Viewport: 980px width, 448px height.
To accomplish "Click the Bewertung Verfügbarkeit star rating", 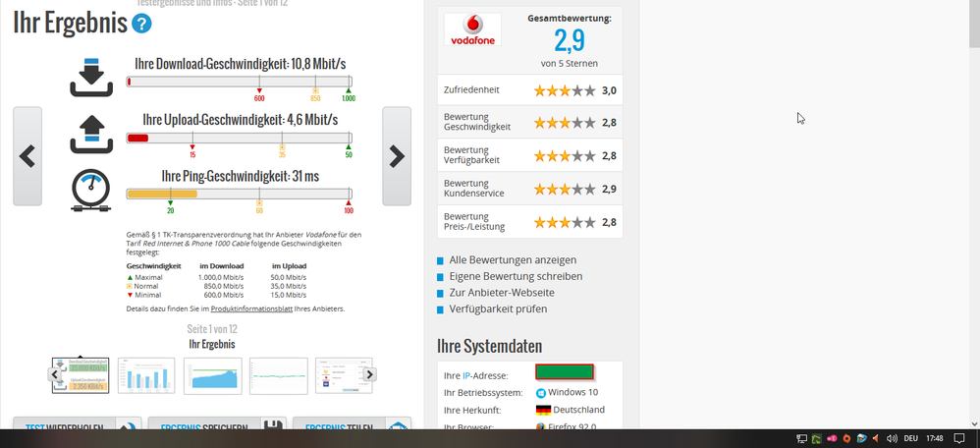I will point(565,155).
